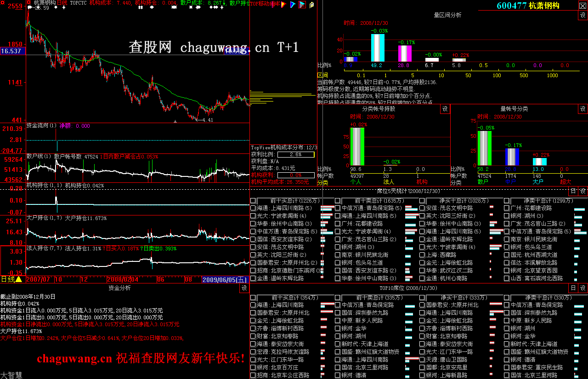The image size is (588, 379).
Task: Check 海通:上海四川南路 in 5-day 前十买 list
Action: (x=253, y=209)
